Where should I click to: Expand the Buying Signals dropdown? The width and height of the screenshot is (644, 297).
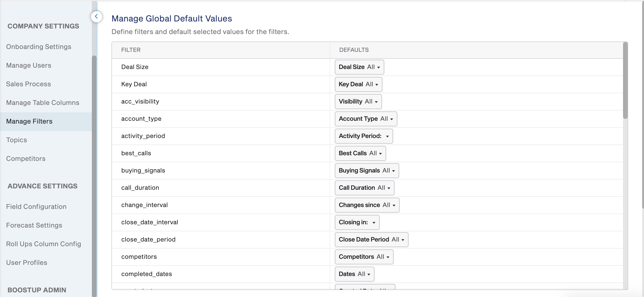(x=367, y=170)
